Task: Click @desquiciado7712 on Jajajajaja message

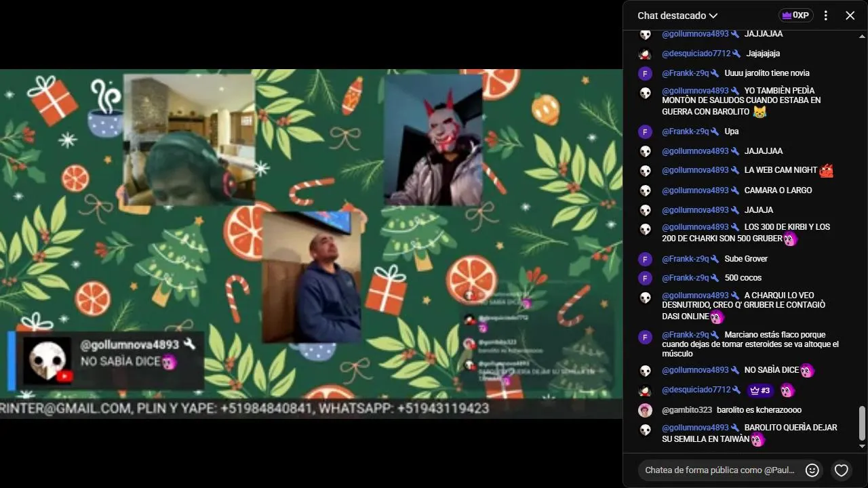Action: click(696, 54)
